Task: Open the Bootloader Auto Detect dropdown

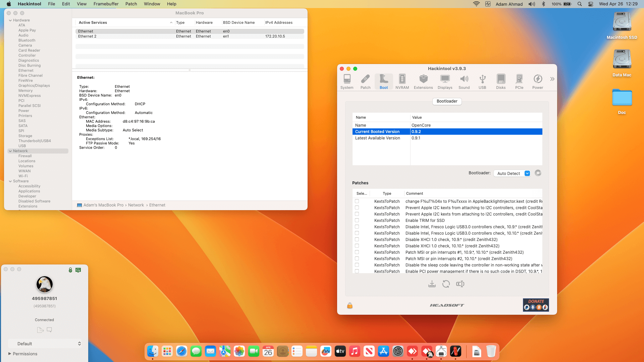Action: point(512,173)
